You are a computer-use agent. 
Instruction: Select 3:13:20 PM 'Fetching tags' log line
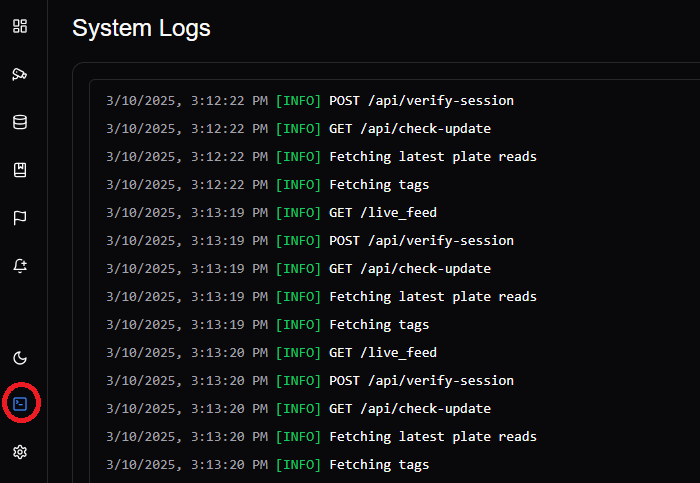point(267,465)
